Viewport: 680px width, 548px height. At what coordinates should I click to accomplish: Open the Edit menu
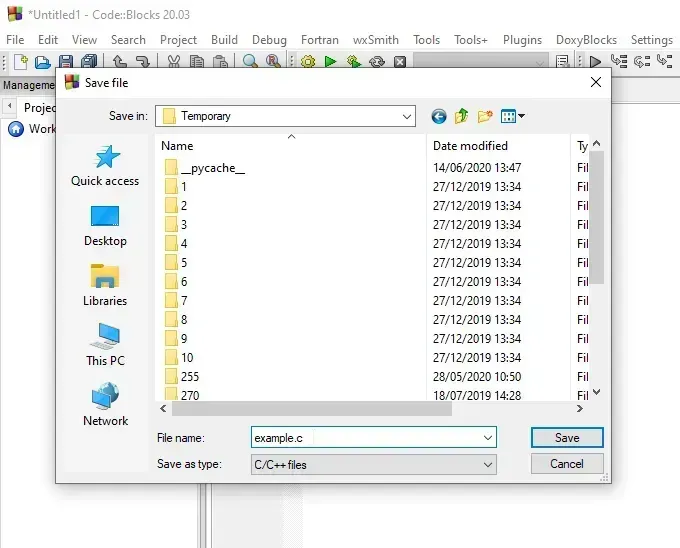point(48,40)
